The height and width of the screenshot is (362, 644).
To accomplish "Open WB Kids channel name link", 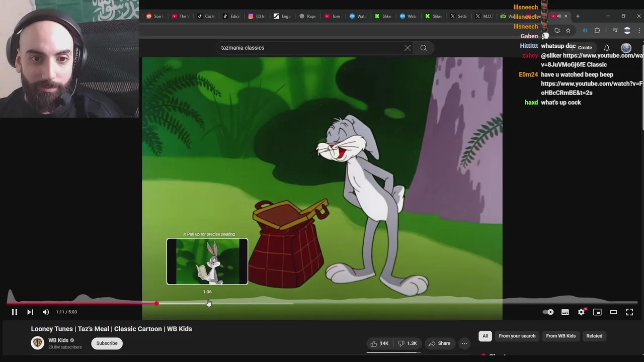I will click(x=58, y=340).
